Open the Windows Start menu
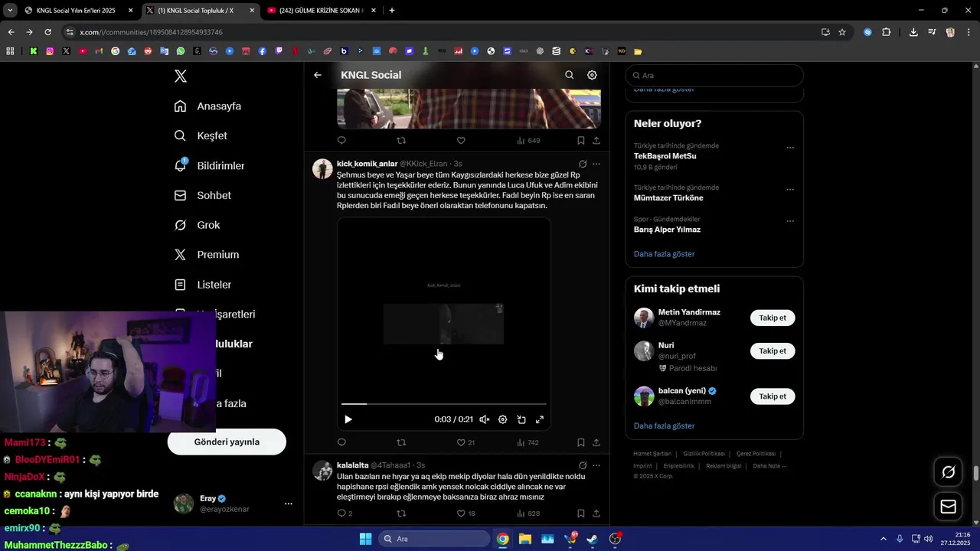Viewport: 980px width, 551px height. pos(365,539)
